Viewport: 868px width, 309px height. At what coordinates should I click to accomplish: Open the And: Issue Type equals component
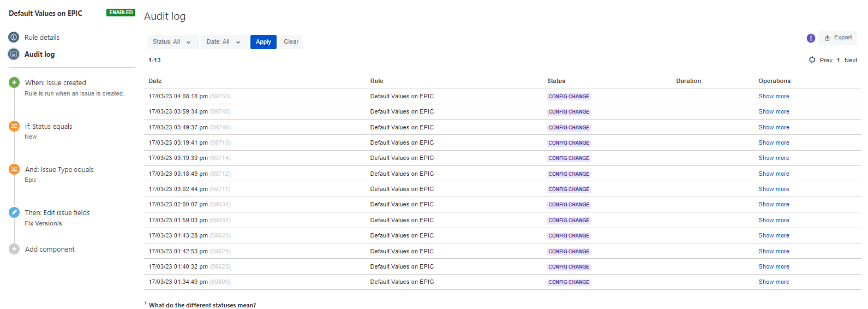click(x=59, y=169)
